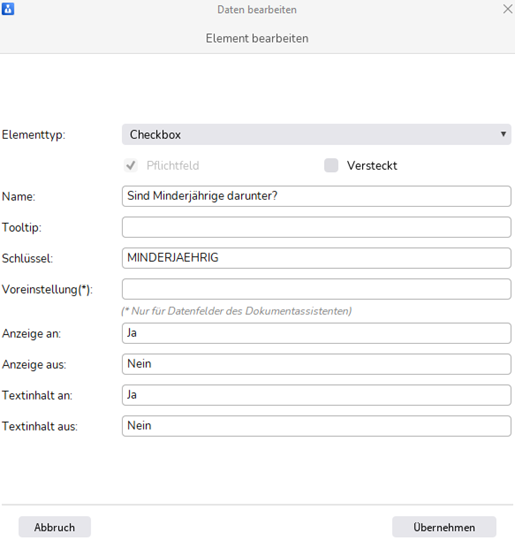The width and height of the screenshot is (515, 548).
Task: Click the Textinhalt an field
Action: 316,395
